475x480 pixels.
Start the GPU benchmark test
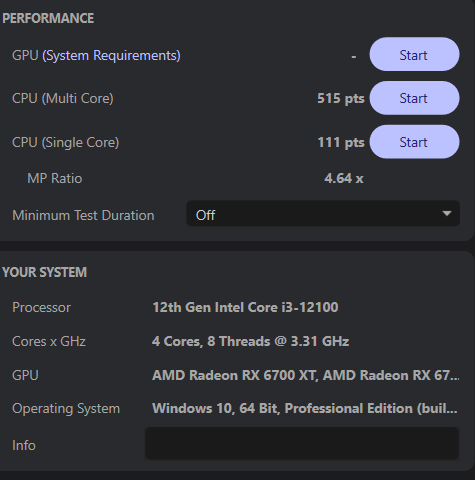(414, 54)
